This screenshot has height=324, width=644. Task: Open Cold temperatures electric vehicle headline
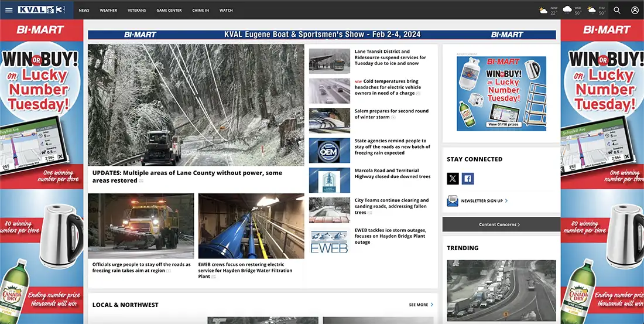click(x=388, y=87)
